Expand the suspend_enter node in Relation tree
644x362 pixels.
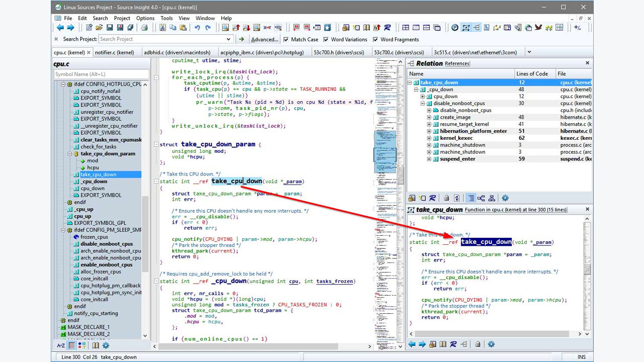429,159
